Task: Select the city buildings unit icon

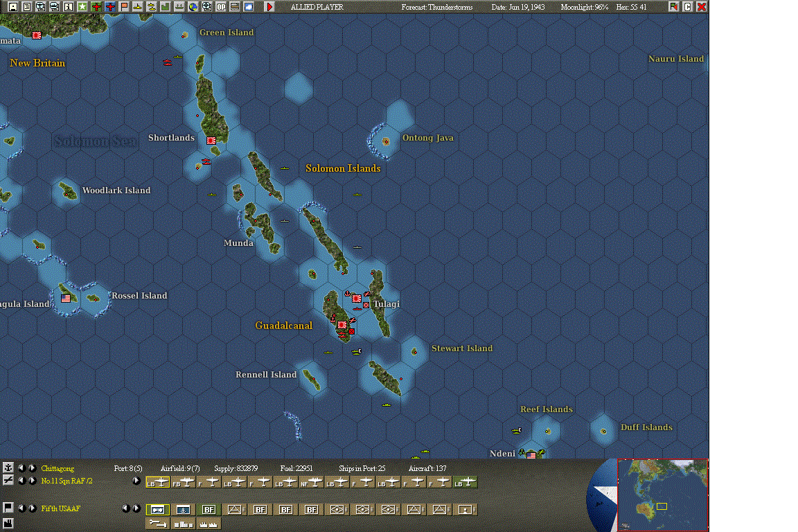Action: tap(183, 524)
